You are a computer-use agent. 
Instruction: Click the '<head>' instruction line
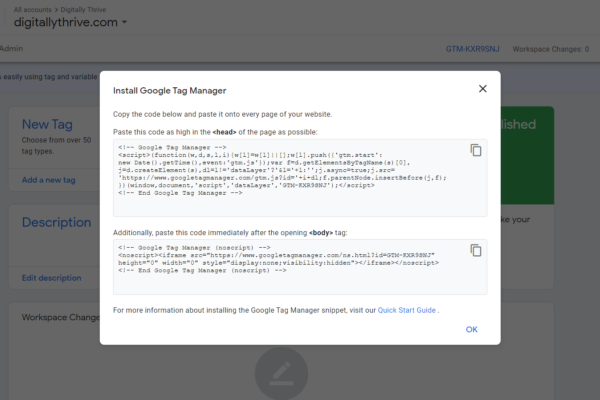215,132
